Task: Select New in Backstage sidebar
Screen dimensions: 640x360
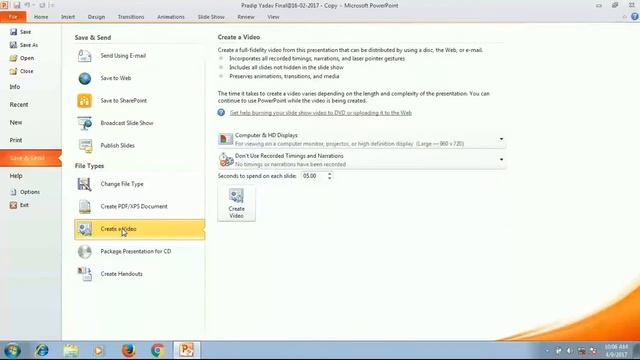Action: (x=16, y=122)
